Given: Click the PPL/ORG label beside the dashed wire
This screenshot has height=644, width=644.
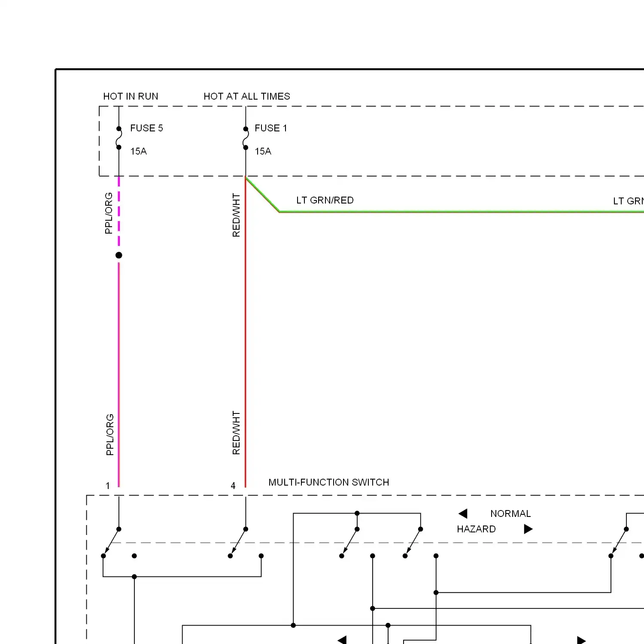Looking at the screenshot, I should click(109, 213).
